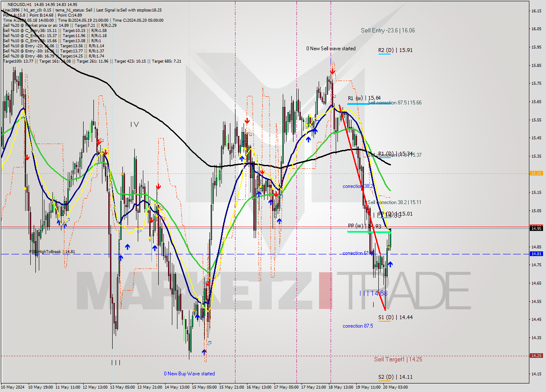This screenshot has height=392, width=546.
Task: Click the 'R1 (D) | 15.34' pivot label
Action: click(x=395, y=153)
